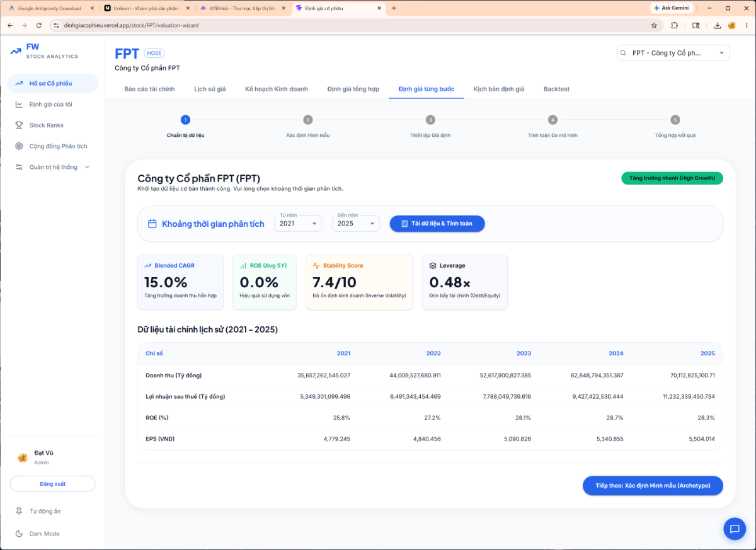Click the Stability Score pulse icon

[316, 266]
